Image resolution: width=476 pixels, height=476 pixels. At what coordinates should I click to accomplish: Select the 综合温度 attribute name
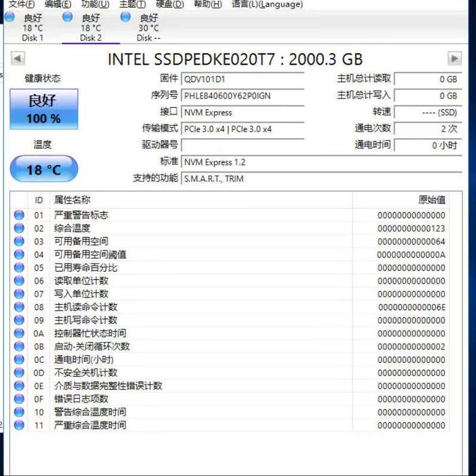click(x=72, y=228)
